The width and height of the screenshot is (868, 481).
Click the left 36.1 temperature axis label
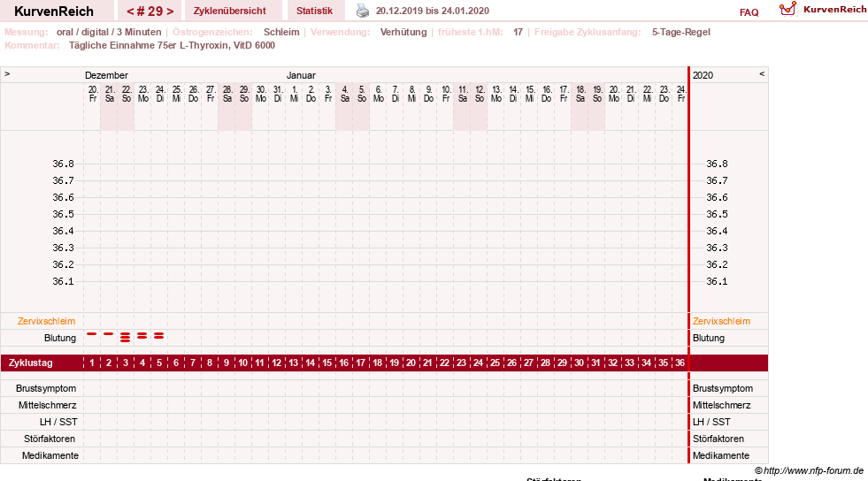tap(63, 281)
